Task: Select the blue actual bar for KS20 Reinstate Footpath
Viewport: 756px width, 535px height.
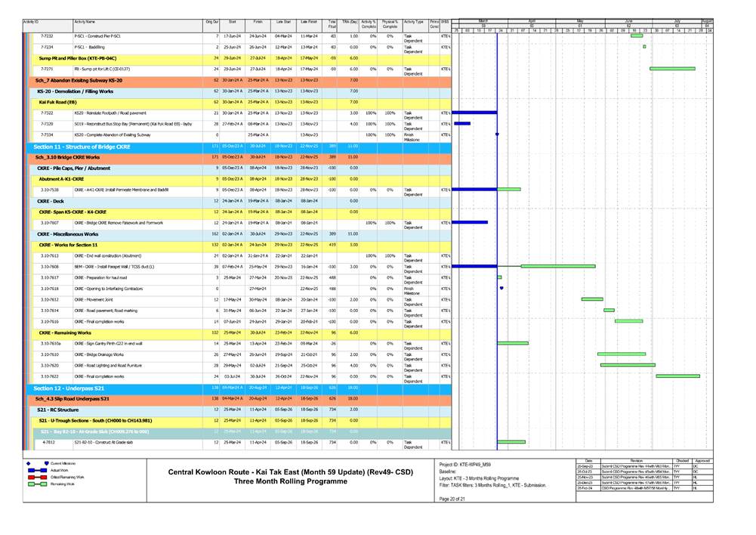Action: [x=474, y=113]
